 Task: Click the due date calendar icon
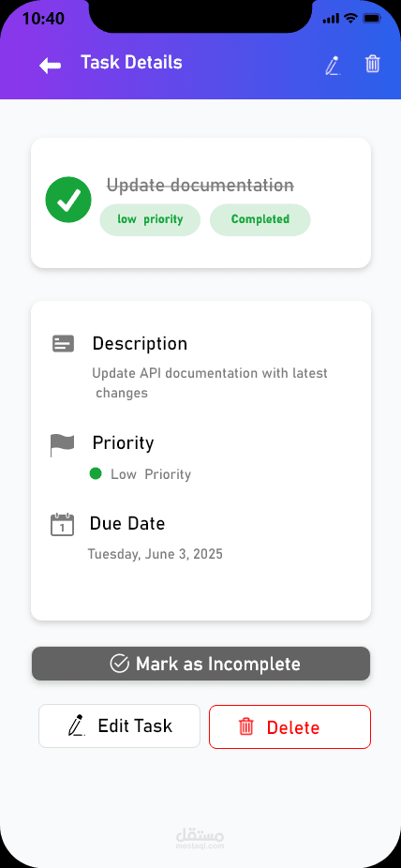[62, 524]
